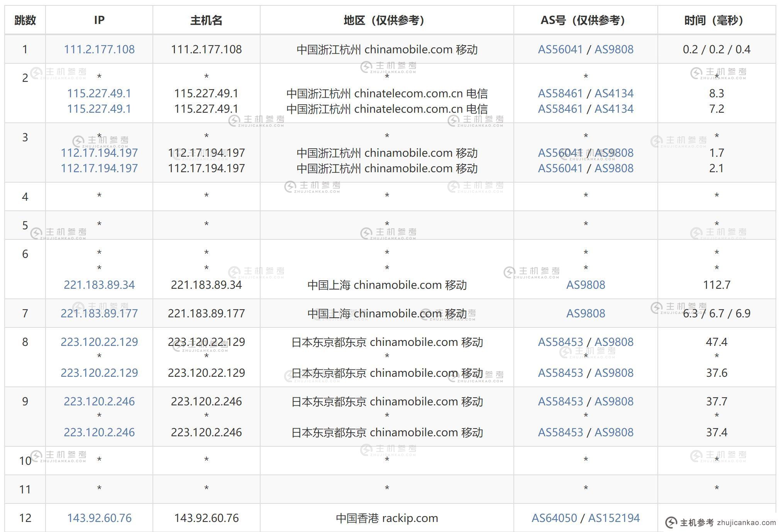Viewport: 779px width, 532px height.
Task: Open IP link 221.183.89.34 in hop 6
Action: click(99, 285)
